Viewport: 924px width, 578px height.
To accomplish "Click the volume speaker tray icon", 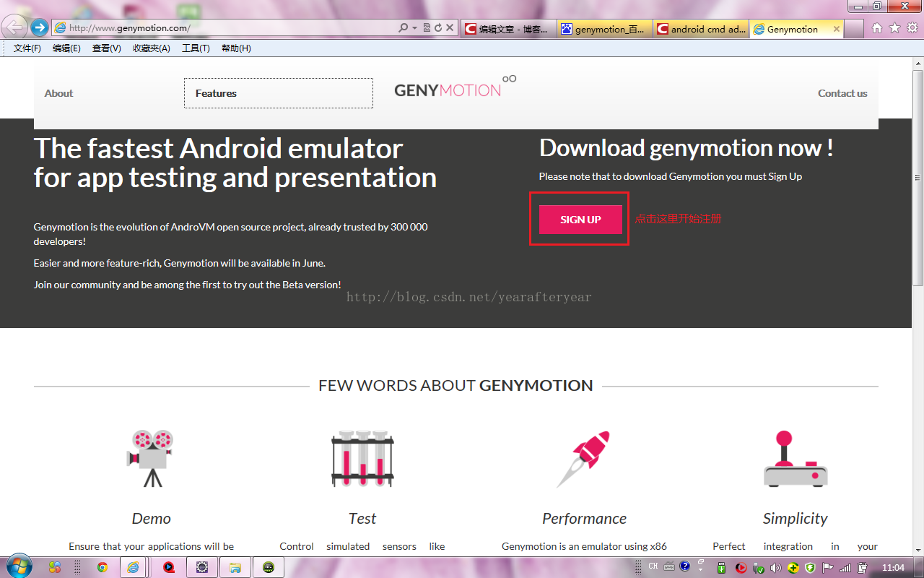I will (x=776, y=568).
